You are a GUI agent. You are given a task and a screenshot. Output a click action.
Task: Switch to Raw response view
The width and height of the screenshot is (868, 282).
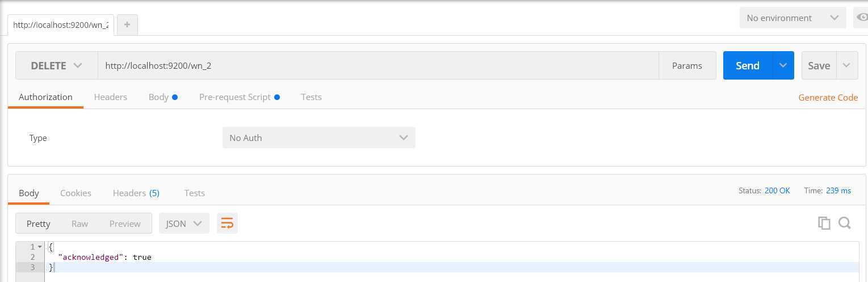(79, 223)
